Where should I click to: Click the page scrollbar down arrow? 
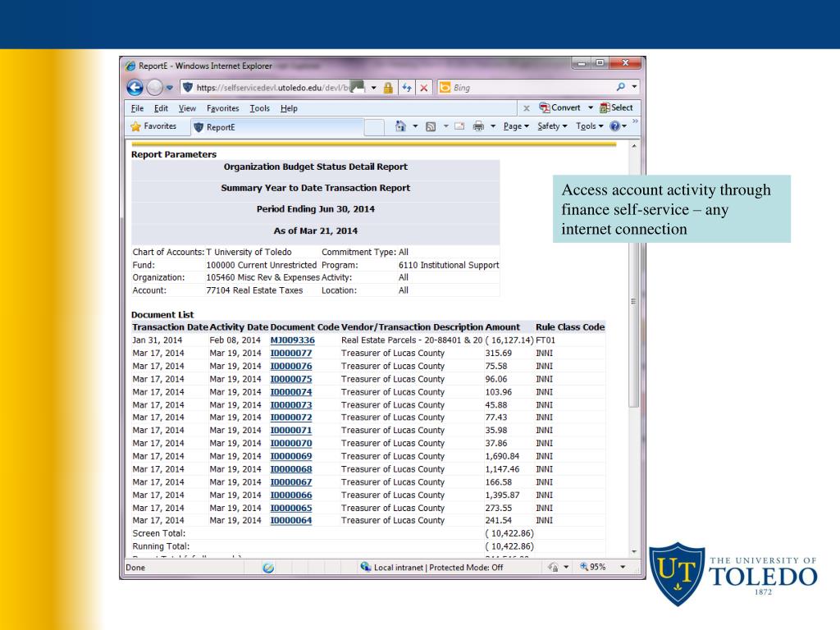pyautogui.click(x=634, y=551)
